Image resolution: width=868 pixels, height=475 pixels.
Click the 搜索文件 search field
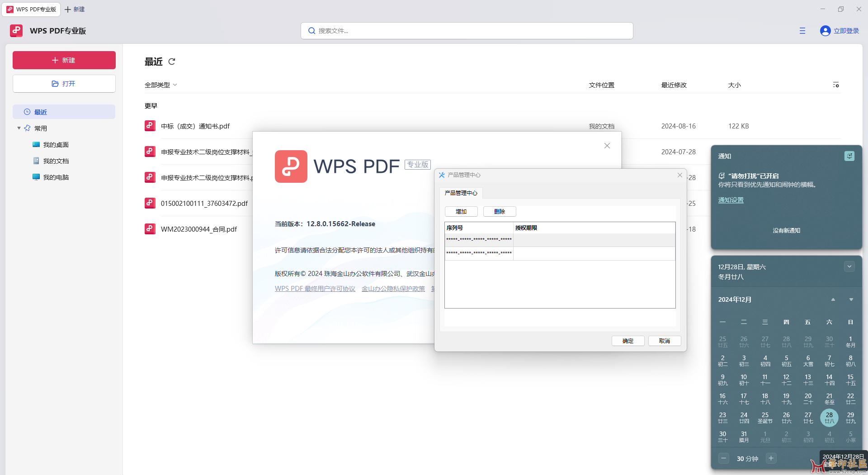pos(467,31)
